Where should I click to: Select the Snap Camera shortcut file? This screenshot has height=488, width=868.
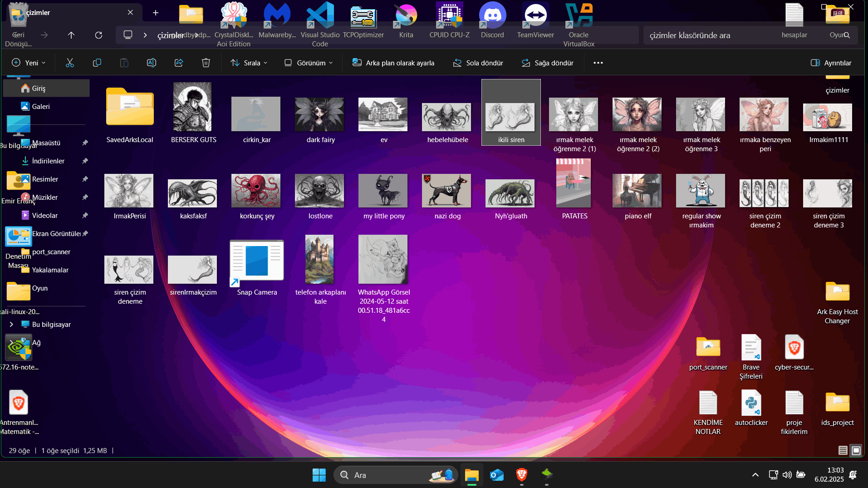coord(257,268)
